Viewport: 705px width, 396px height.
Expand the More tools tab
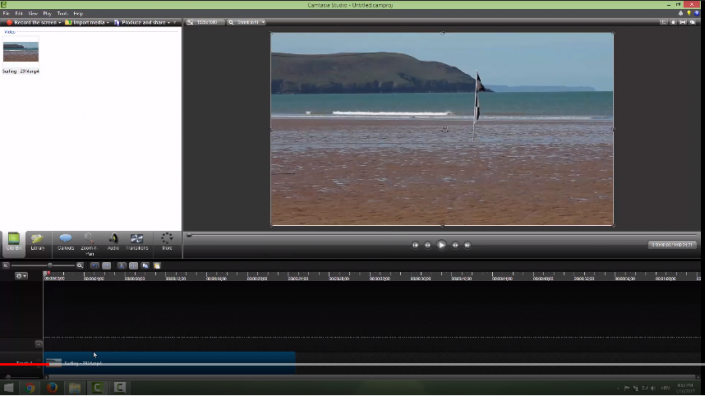[167, 242]
